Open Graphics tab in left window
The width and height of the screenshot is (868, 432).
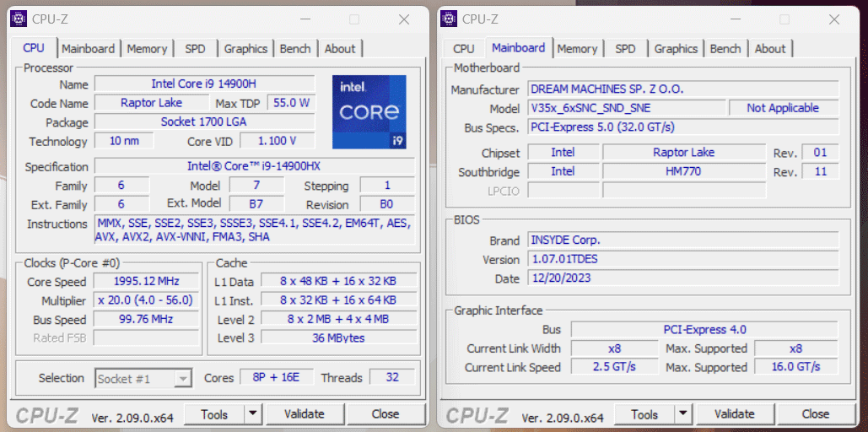(x=245, y=49)
